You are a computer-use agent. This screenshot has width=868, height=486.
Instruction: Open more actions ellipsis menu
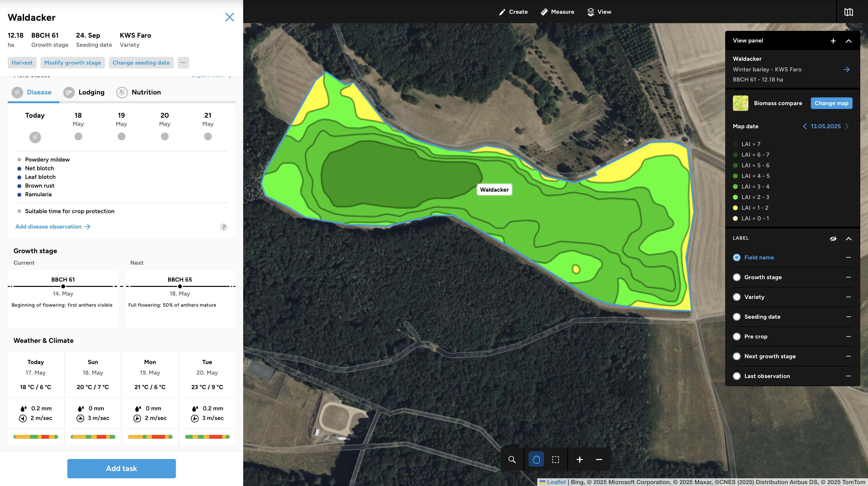[183, 63]
